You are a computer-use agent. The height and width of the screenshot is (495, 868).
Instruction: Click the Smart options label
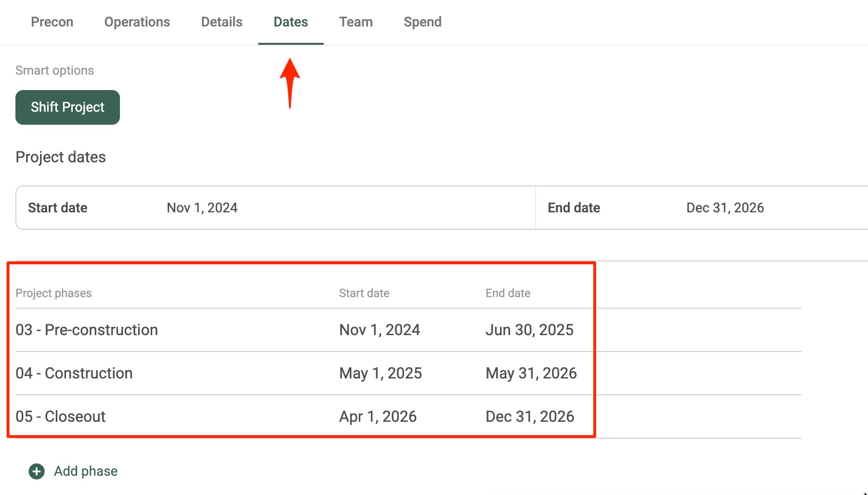tap(54, 70)
